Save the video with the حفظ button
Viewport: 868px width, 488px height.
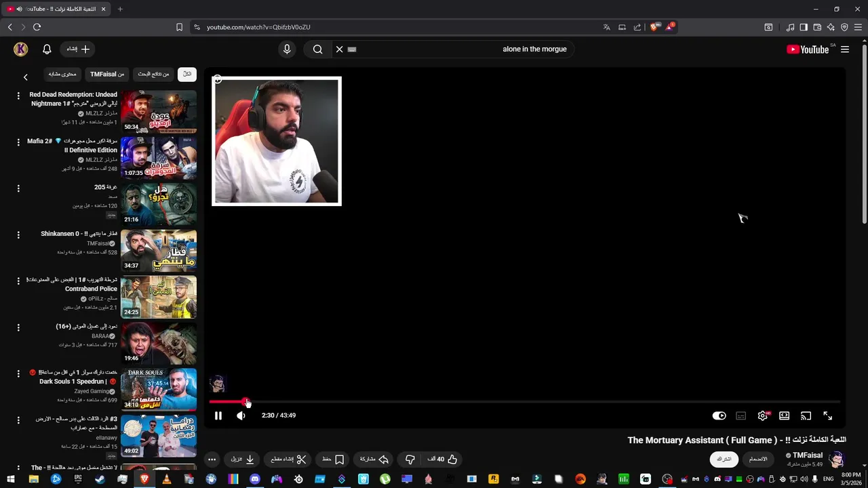click(x=333, y=459)
